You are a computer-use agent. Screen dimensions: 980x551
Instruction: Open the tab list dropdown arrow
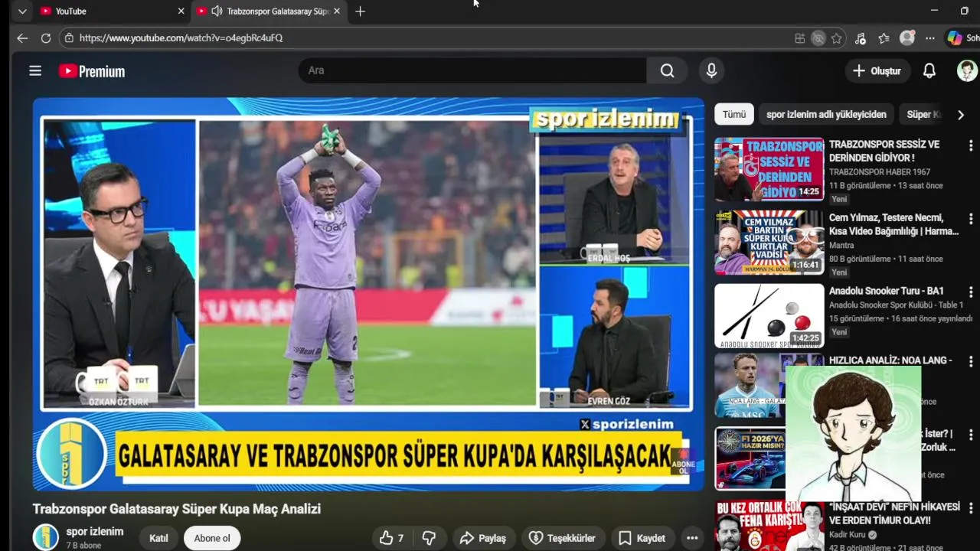coord(22,11)
